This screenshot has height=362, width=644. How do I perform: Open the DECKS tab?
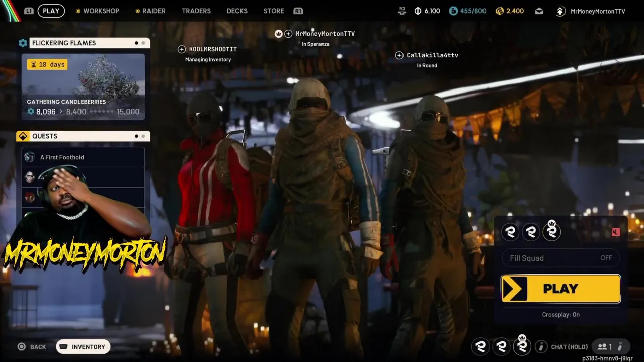click(237, 11)
